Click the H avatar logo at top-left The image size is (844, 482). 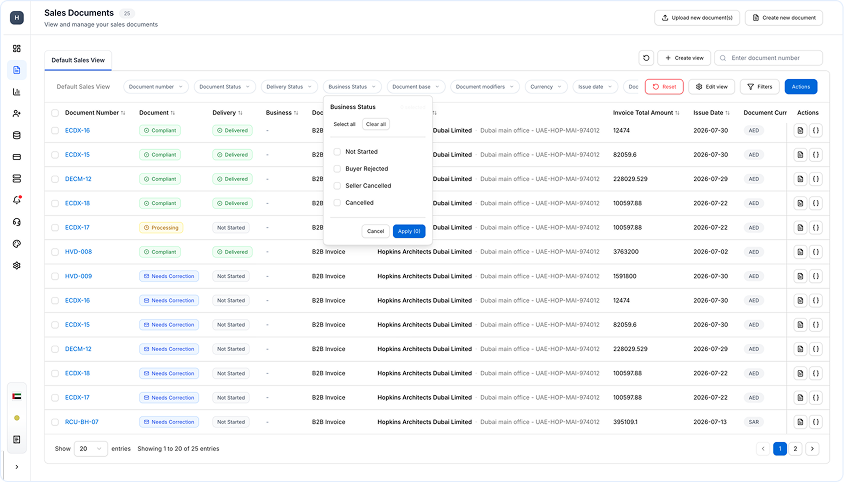pos(17,18)
